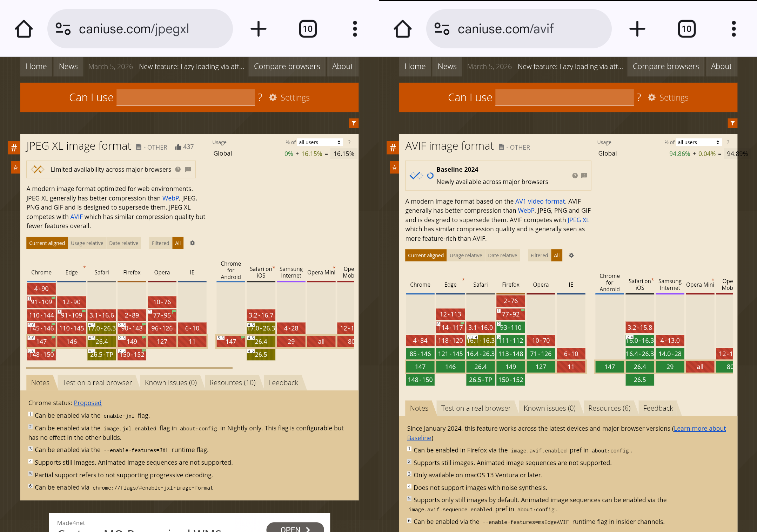Click the hash permalink icon beside AVIF image format

[393, 148]
